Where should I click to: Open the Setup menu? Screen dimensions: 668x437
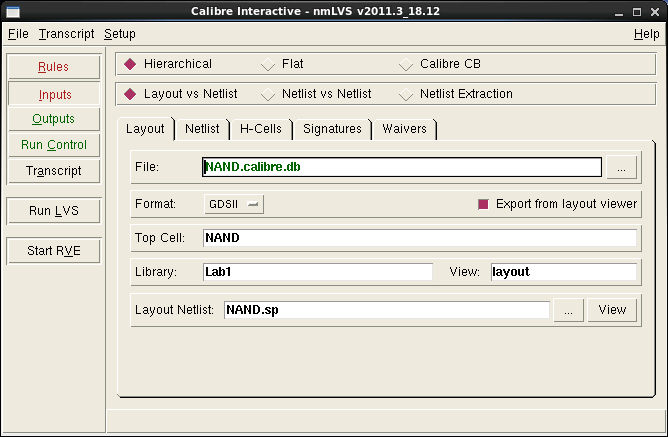pyautogui.click(x=120, y=34)
